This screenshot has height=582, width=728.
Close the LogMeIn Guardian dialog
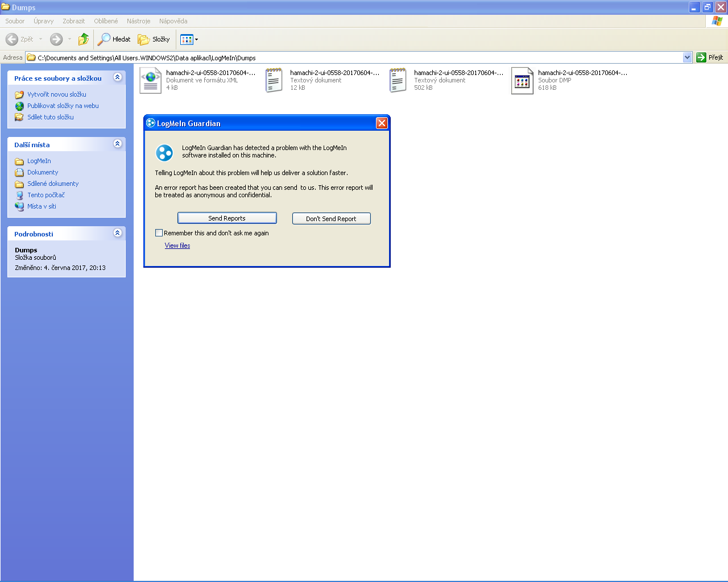[382, 123]
